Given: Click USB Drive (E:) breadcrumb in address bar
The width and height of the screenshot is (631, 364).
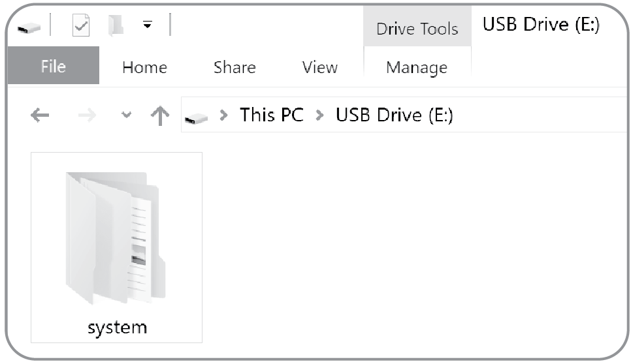Looking at the screenshot, I should [x=395, y=115].
